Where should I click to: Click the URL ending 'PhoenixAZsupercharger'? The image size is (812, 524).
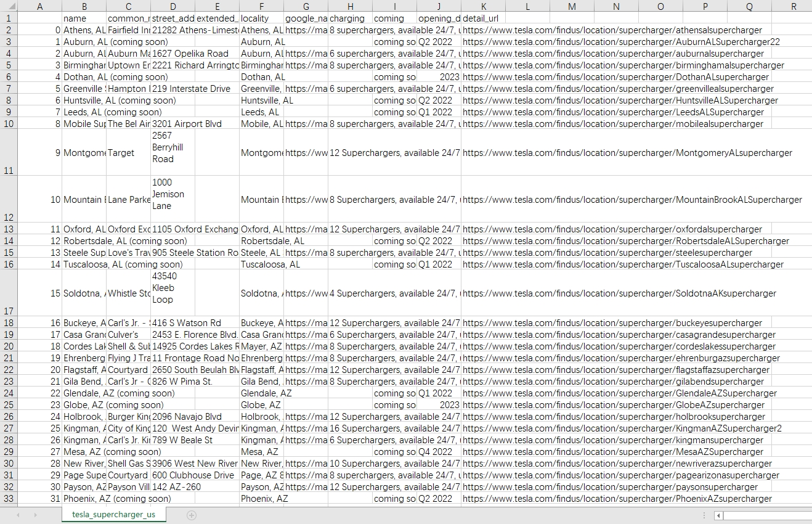tap(617, 499)
